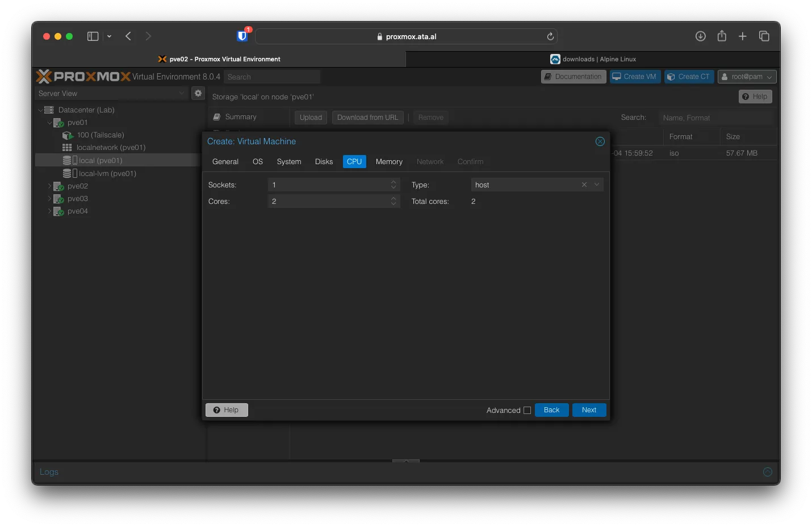Switch to the Memory tab
This screenshot has height=527, width=812.
pyautogui.click(x=389, y=162)
